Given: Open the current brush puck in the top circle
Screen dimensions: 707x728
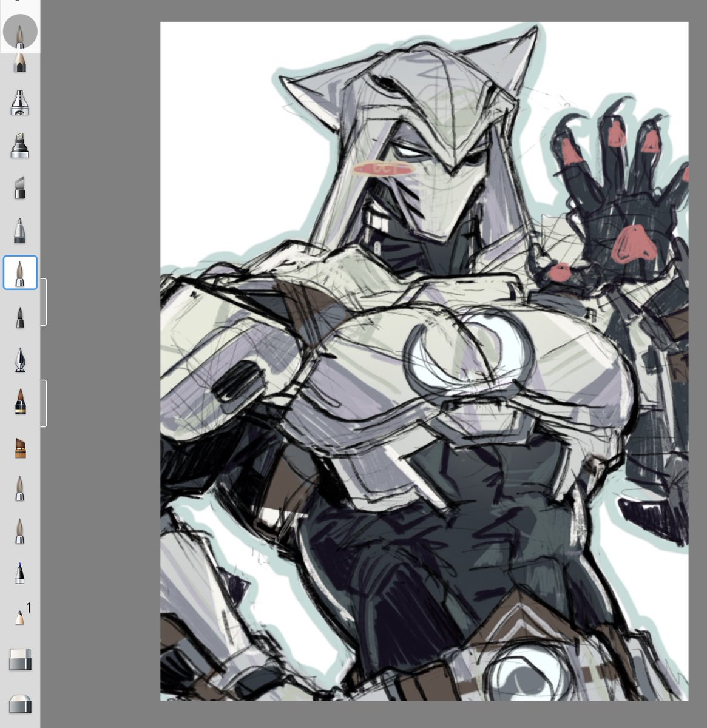Looking at the screenshot, I should point(20,33).
